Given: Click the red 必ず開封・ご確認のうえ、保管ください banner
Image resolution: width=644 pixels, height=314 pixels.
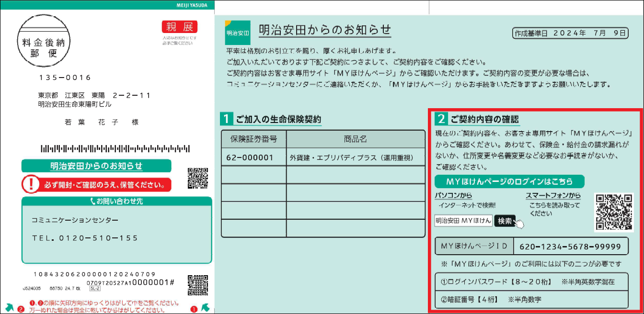Looking at the screenshot, I should pos(96,183).
